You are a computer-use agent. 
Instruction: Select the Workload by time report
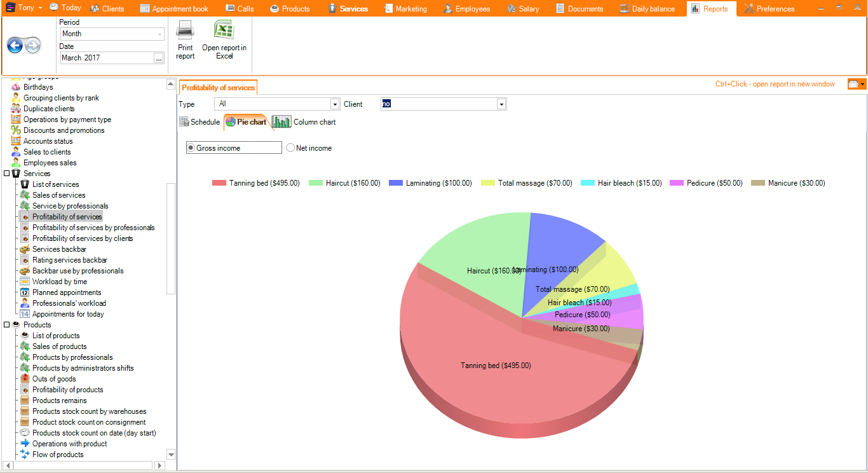point(60,281)
